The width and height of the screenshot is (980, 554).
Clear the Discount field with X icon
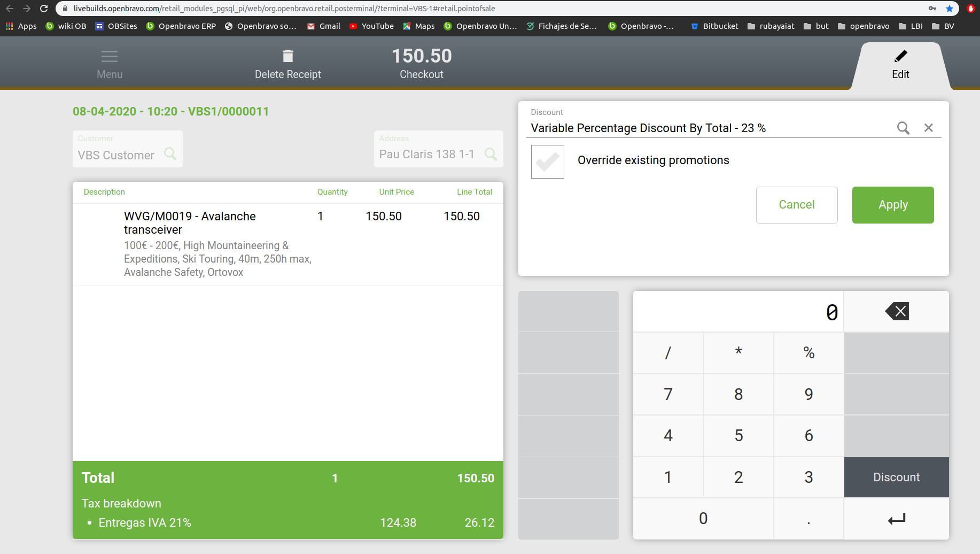[929, 128]
